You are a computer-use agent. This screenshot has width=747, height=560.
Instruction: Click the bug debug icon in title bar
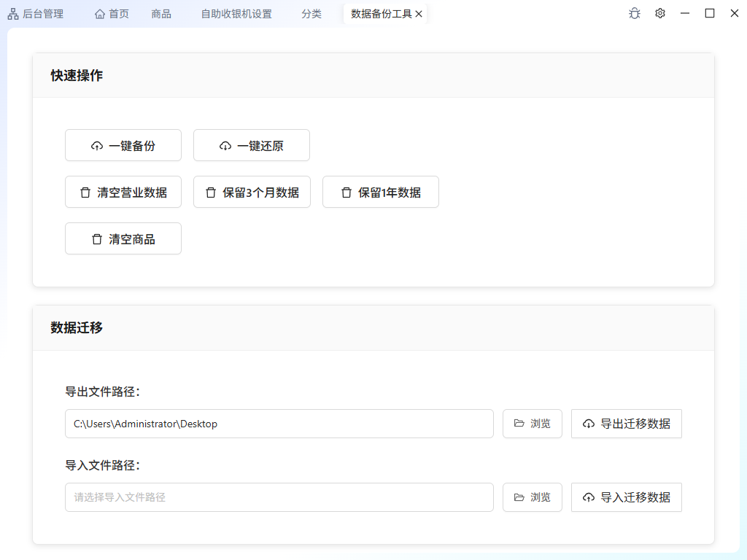coord(635,13)
